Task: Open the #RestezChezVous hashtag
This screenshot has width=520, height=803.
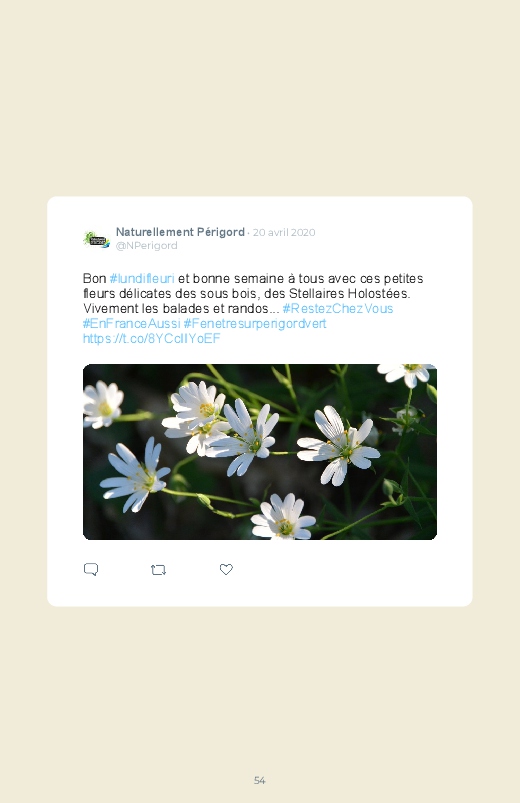Action: coord(338,309)
